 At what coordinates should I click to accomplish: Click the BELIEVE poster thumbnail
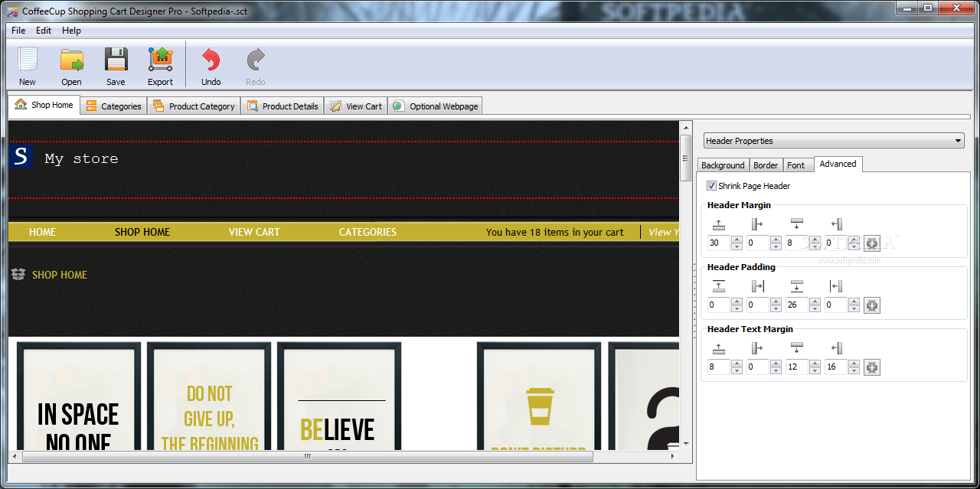click(339, 396)
